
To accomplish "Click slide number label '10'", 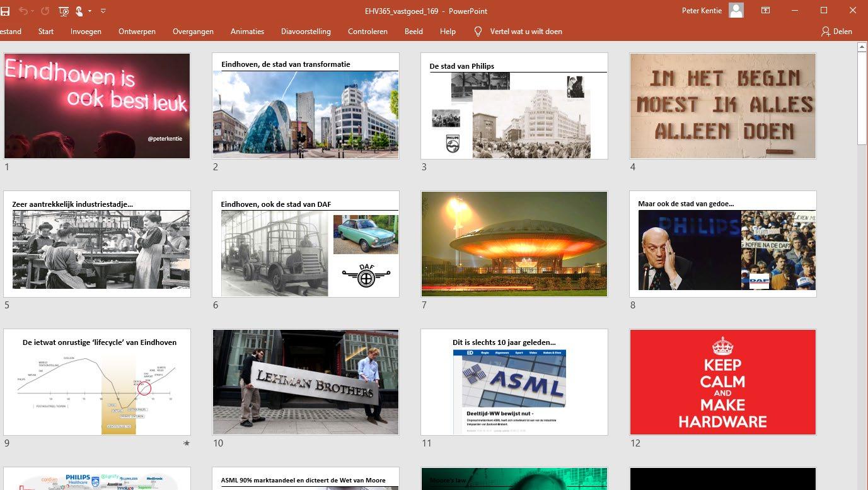I will click(x=218, y=443).
